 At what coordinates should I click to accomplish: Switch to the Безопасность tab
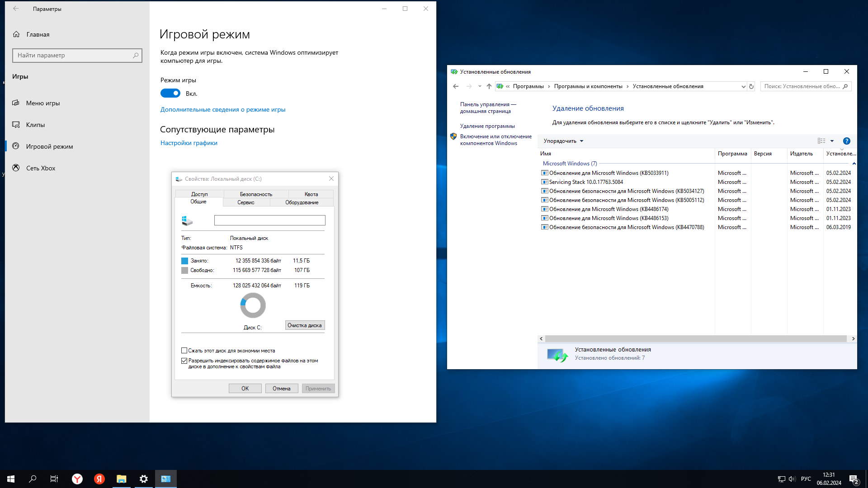click(x=256, y=194)
